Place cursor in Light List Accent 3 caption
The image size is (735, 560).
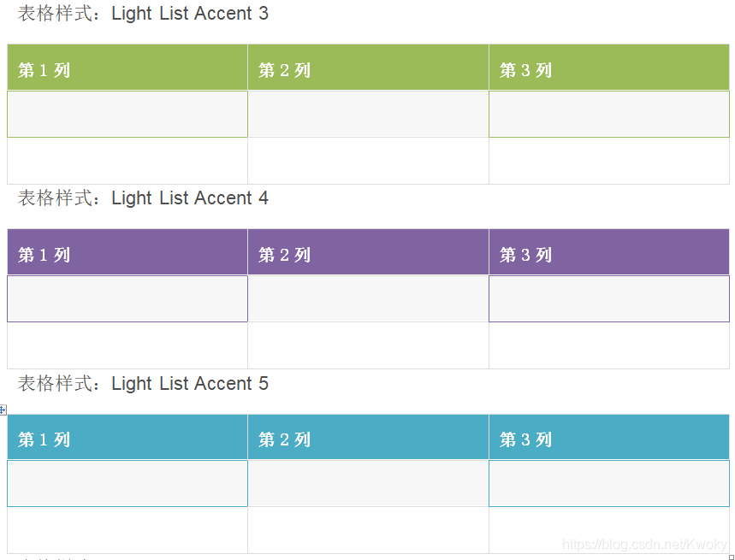189,14
